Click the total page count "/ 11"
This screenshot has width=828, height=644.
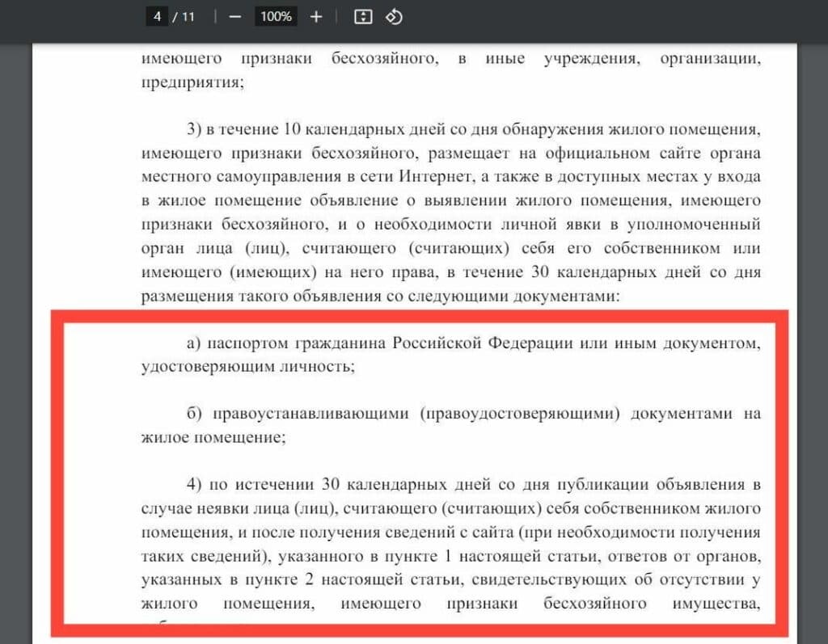184,17
